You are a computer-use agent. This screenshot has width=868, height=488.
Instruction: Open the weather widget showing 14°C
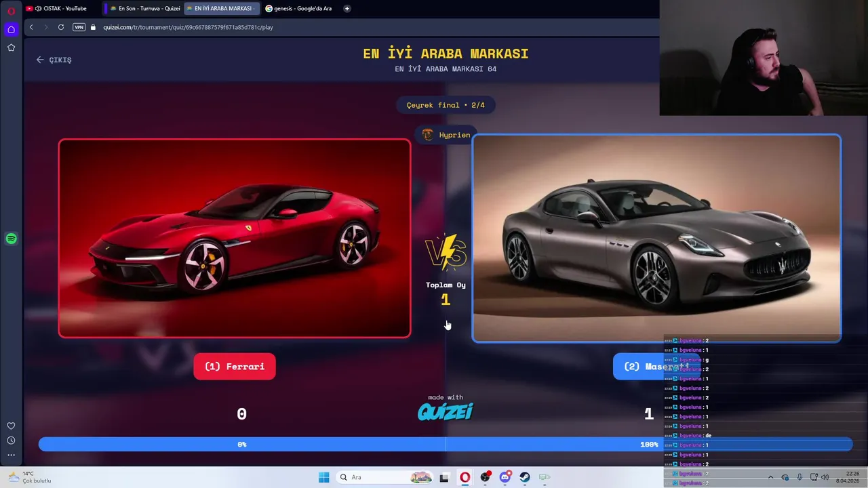pos(28,477)
